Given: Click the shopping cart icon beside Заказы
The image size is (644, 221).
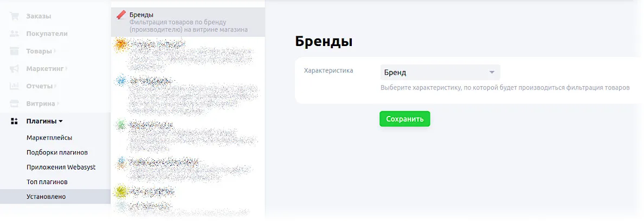Looking at the screenshot, I should pos(15,16).
